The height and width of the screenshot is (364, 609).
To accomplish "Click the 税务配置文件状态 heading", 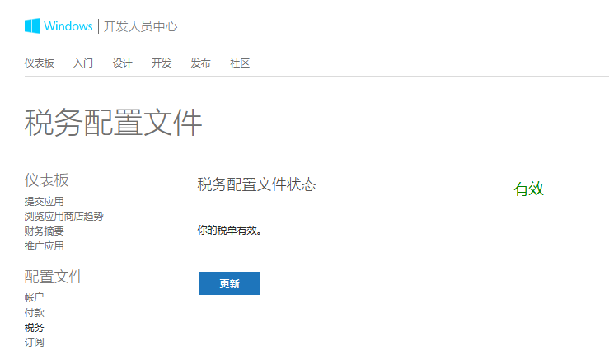I will [257, 184].
